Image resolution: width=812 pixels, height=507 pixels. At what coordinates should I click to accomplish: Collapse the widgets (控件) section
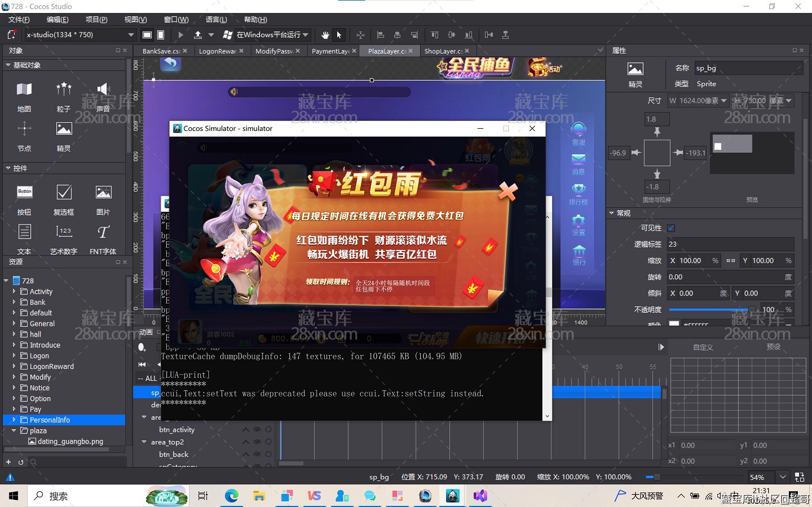click(x=8, y=168)
